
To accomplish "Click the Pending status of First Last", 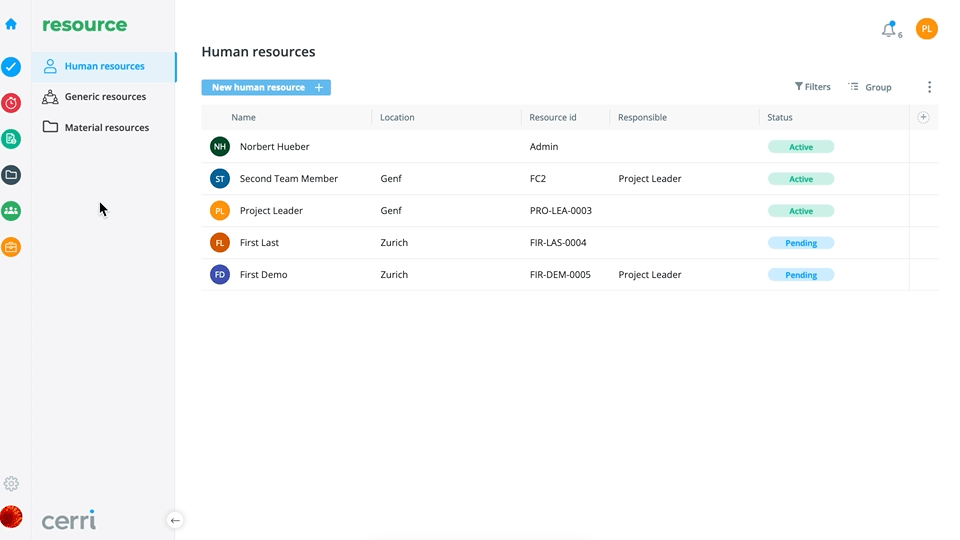I will (801, 243).
